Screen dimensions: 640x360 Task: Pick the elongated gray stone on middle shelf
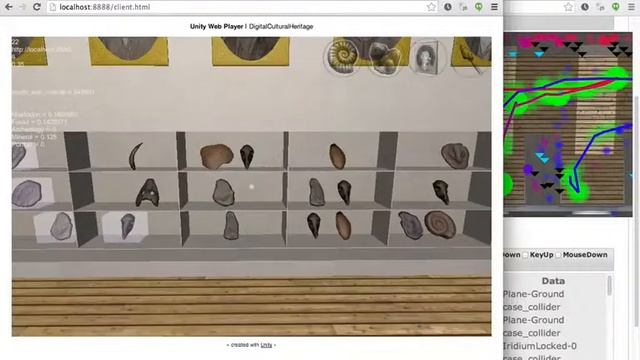click(x=317, y=192)
